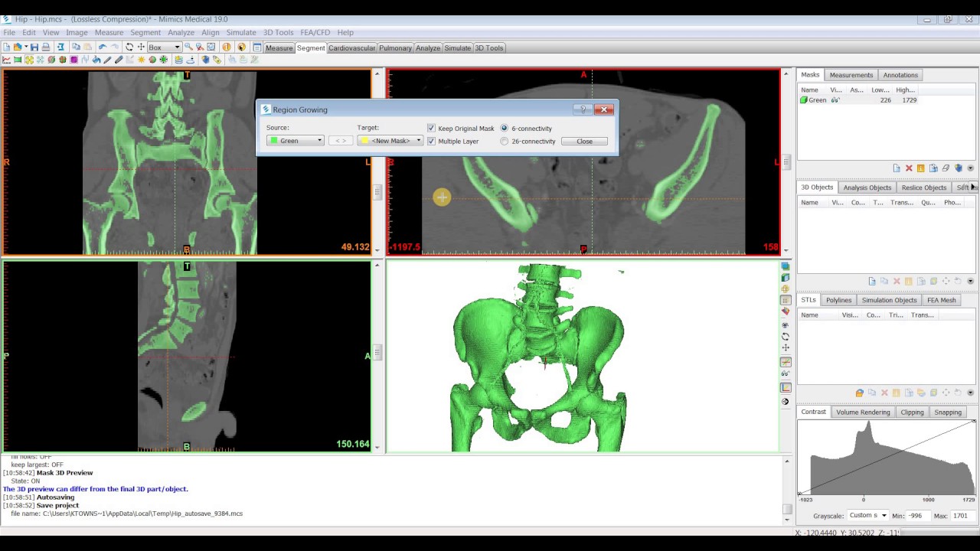
Task: Click the Pulmonary toolbar tab
Action: (395, 47)
